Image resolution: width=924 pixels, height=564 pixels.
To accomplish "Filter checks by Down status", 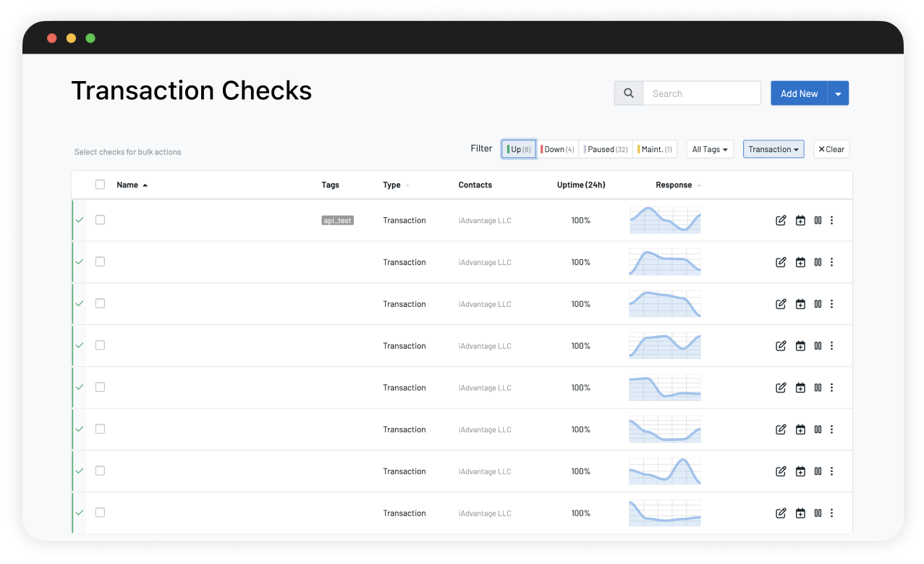I will tap(557, 149).
